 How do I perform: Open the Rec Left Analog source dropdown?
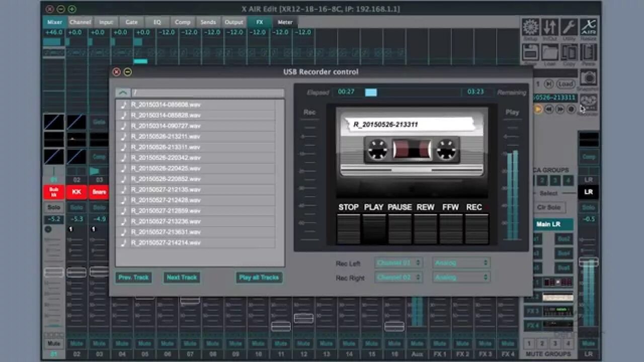click(461, 262)
